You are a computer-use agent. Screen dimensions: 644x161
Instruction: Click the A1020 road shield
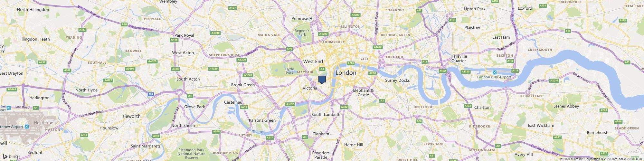(x=466, y=71)
